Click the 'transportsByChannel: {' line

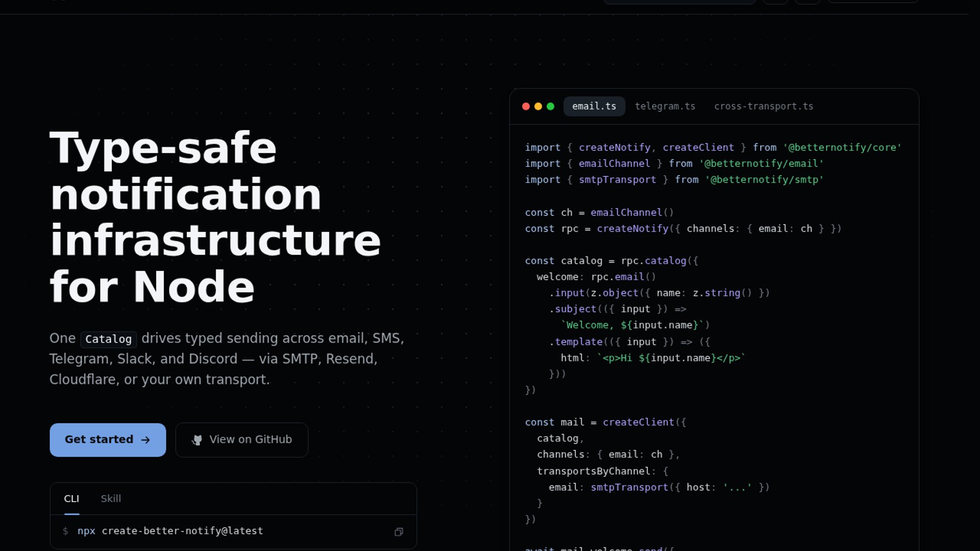coord(602,471)
